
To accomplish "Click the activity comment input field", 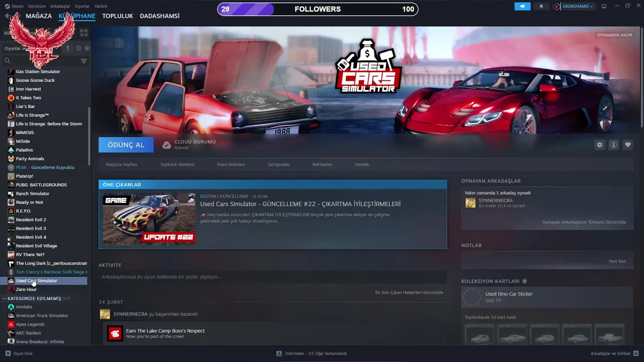I will 273,277.
